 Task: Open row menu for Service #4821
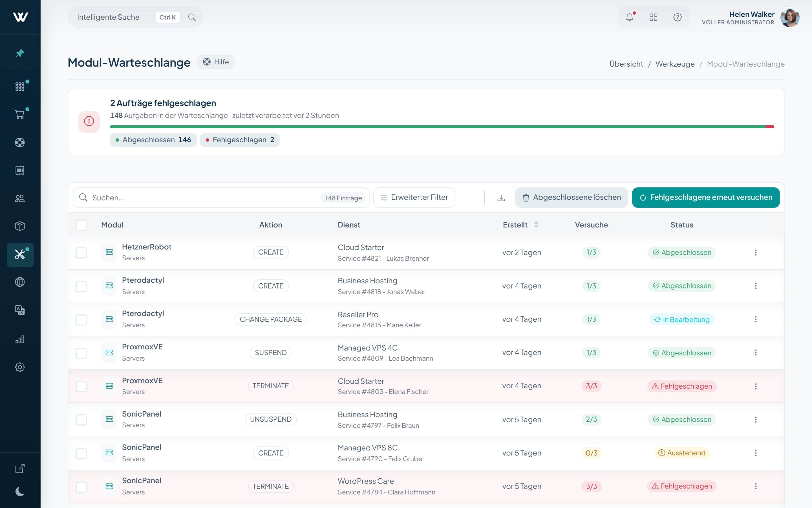[756, 252]
